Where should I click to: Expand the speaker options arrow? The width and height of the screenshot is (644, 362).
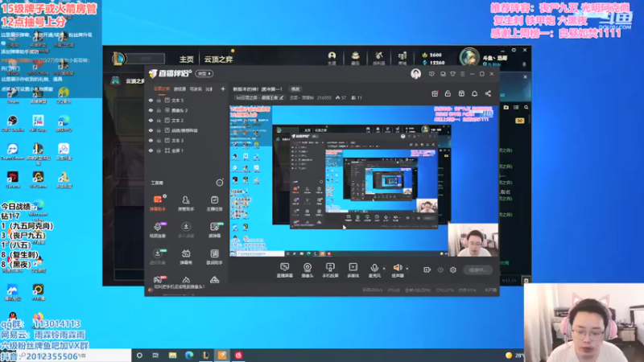[x=407, y=269]
